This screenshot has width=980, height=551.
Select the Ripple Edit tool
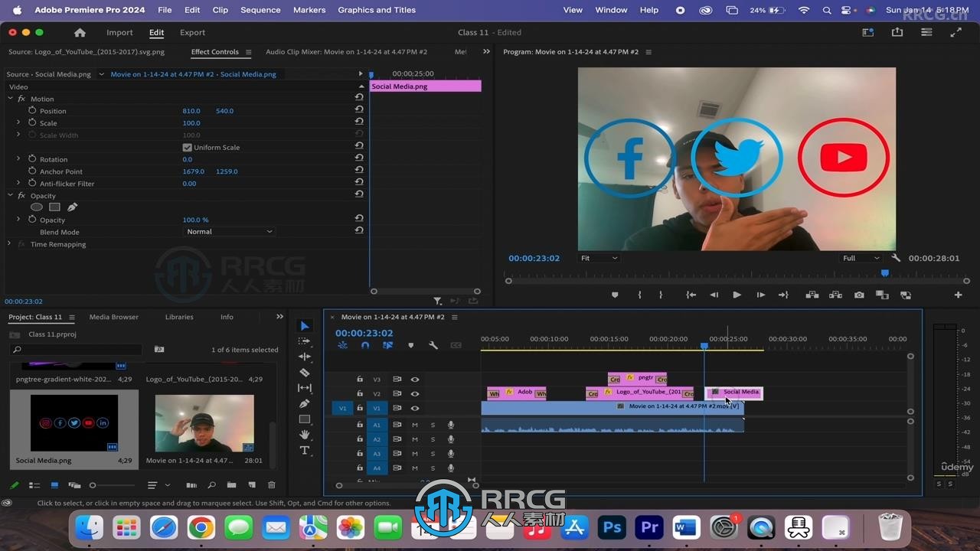pos(305,357)
